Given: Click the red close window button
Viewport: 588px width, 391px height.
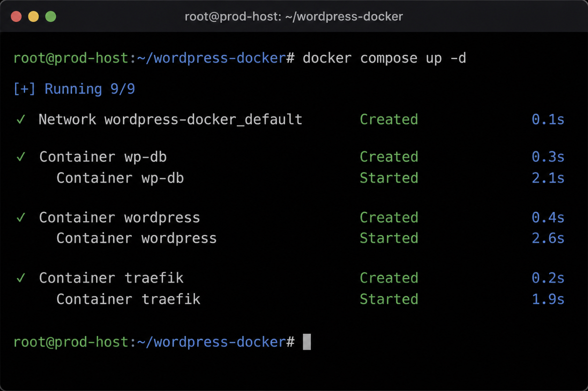Looking at the screenshot, I should pyautogui.click(x=16, y=17).
